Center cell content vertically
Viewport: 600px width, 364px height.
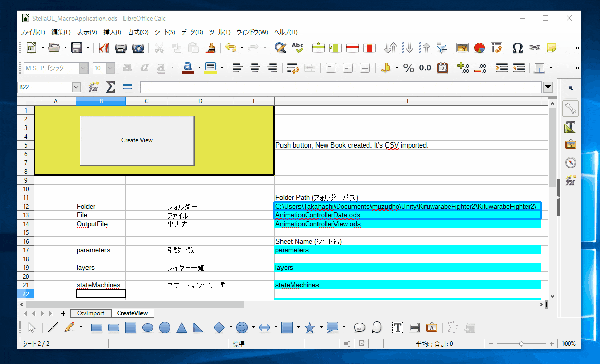(348, 68)
